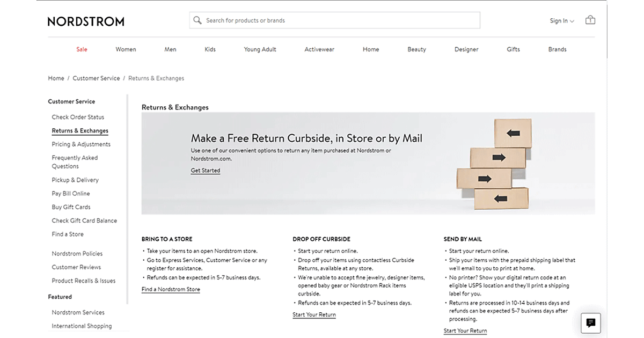Viewport: 644px width, 338px height.
Task: Click the Get Started link
Action: pos(206,171)
